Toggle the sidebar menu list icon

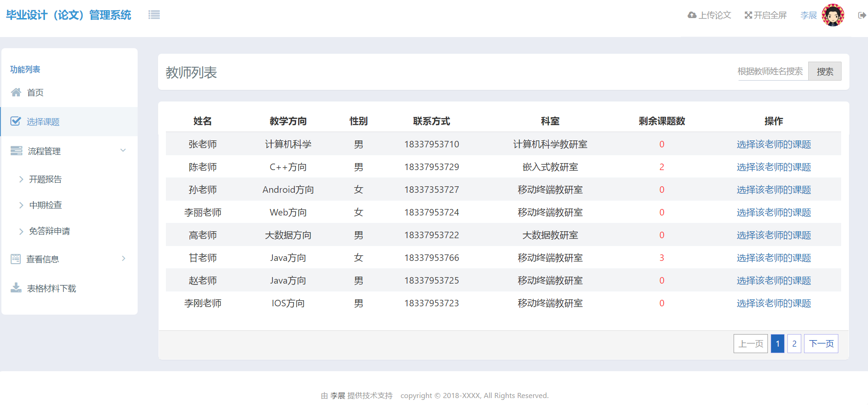pyautogui.click(x=154, y=15)
